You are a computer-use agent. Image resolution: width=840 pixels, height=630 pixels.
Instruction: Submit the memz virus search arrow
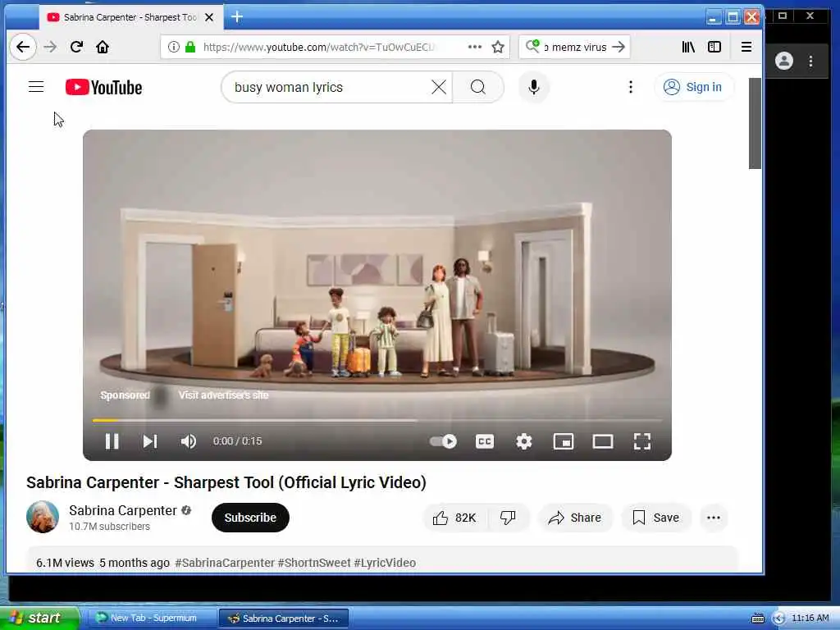(619, 47)
